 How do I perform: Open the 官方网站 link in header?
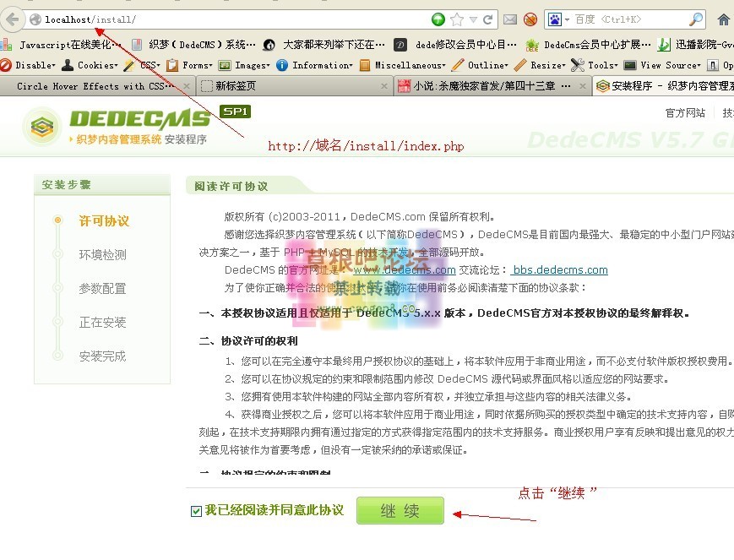685,113
